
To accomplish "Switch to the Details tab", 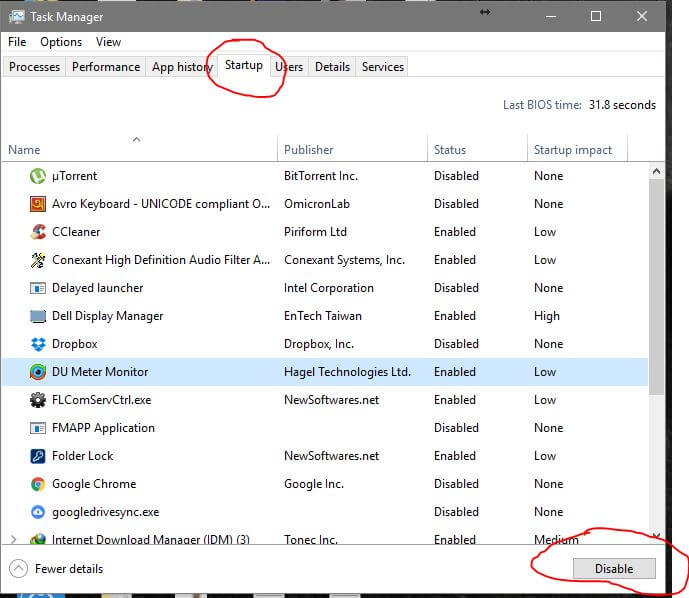I will [332, 67].
